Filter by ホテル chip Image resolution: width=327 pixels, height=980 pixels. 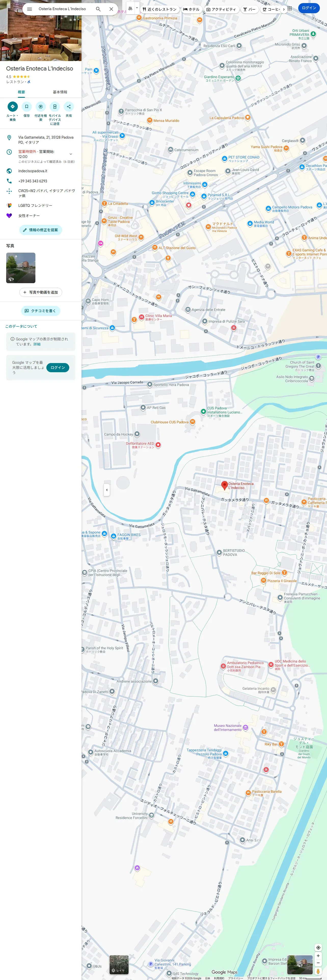coord(191,9)
